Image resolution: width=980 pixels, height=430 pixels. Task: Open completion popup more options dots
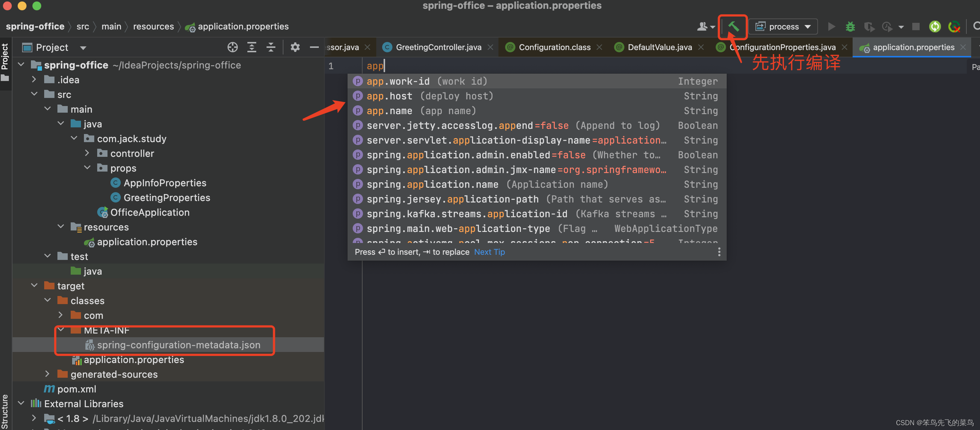pos(719,252)
